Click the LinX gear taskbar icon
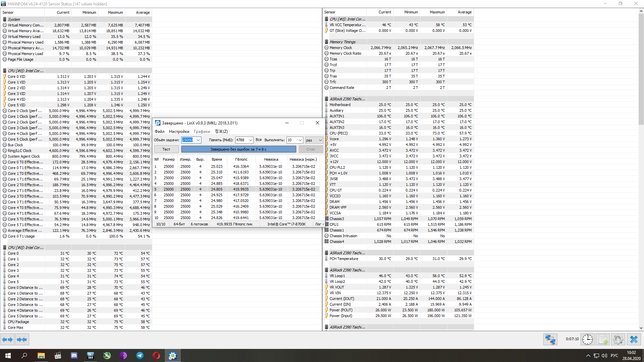This screenshot has width=644, height=362. click(x=172, y=356)
